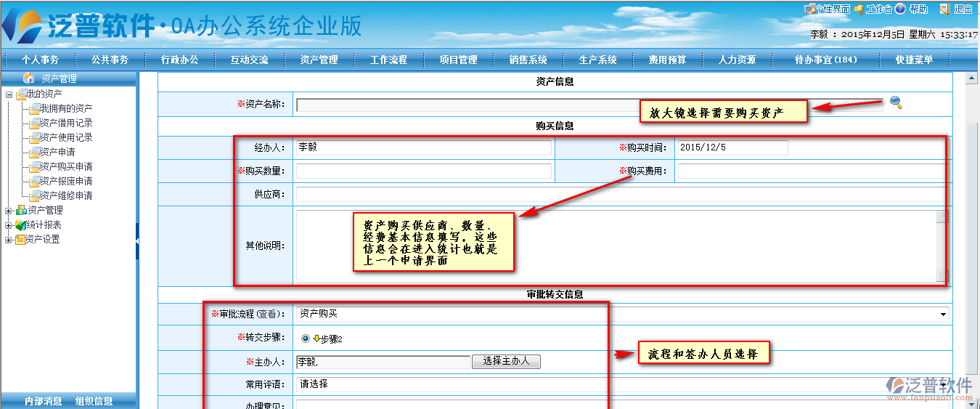
Task: Click the 购买时间 date field
Action: tap(732, 147)
